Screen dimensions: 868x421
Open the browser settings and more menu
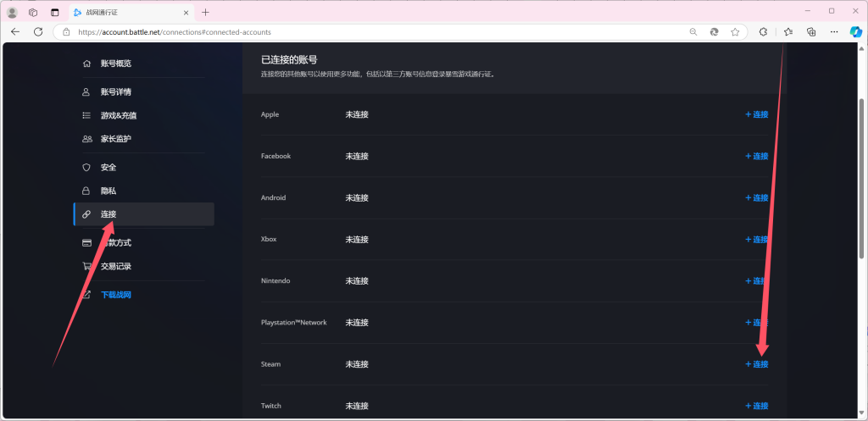[x=835, y=32]
